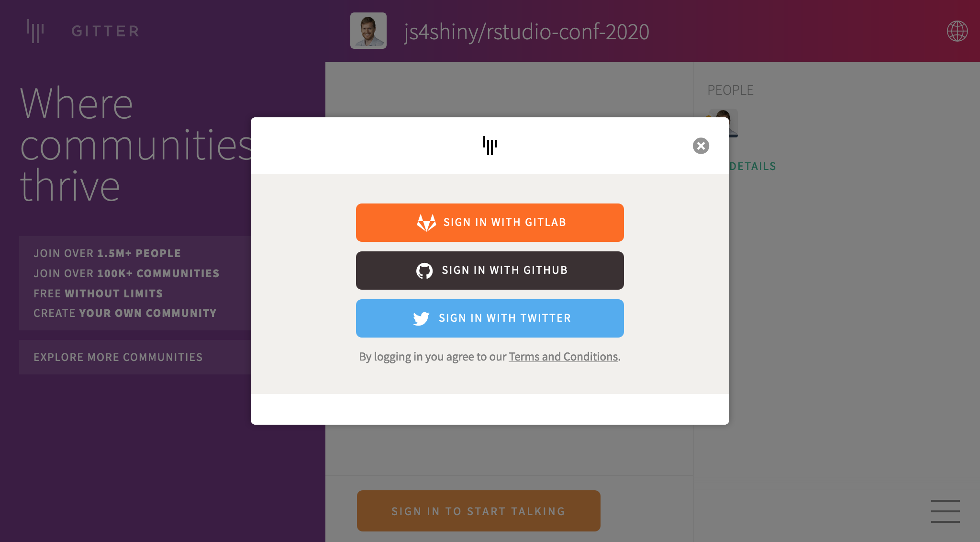The width and height of the screenshot is (980, 542).
Task: Click Explore More Communities
Action: pos(118,357)
